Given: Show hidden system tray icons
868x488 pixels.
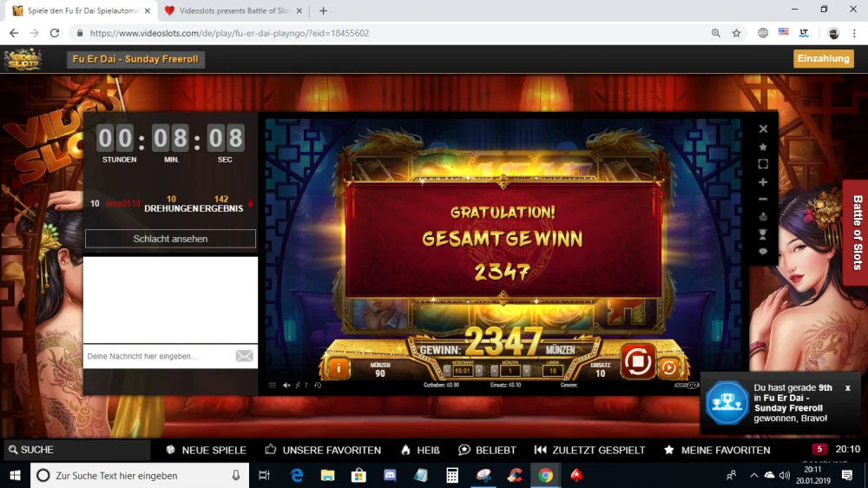Looking at the screenshot, I should click(753, 475).
